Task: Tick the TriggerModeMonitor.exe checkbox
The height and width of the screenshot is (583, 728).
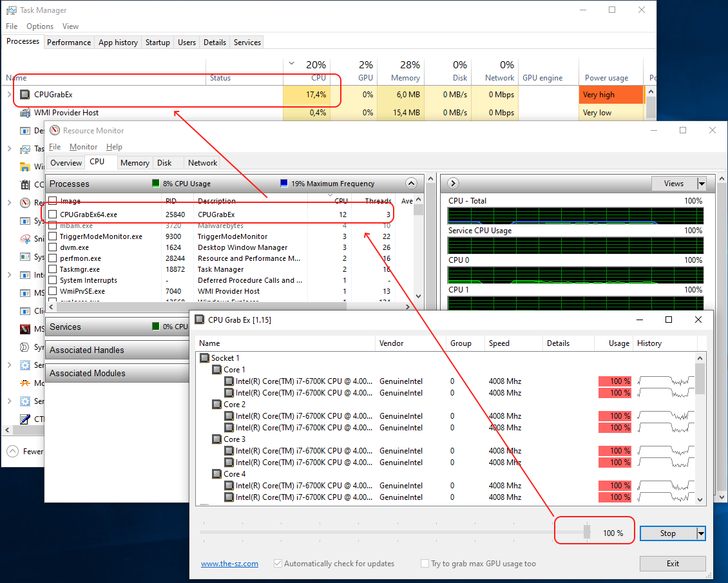Action: 52,236
